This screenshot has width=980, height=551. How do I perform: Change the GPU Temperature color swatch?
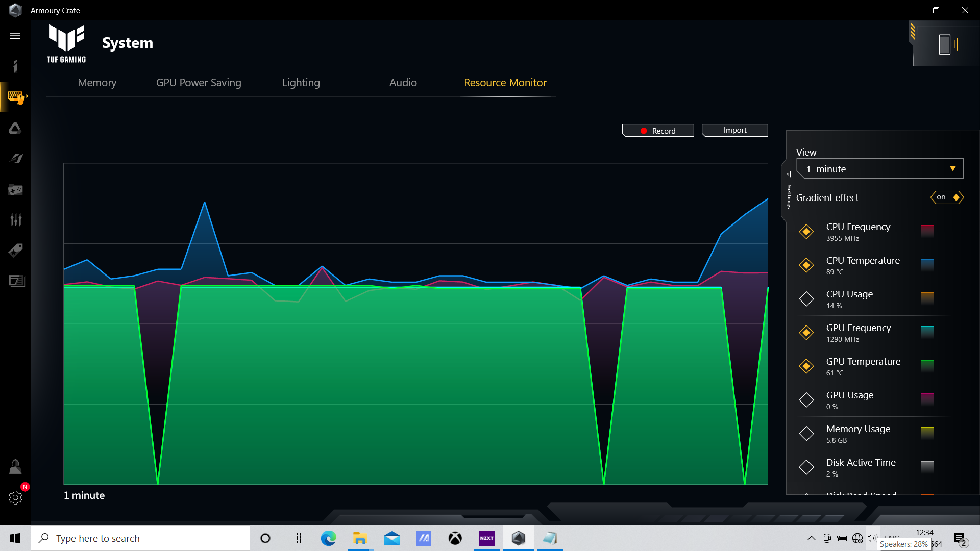pos(927,365)
